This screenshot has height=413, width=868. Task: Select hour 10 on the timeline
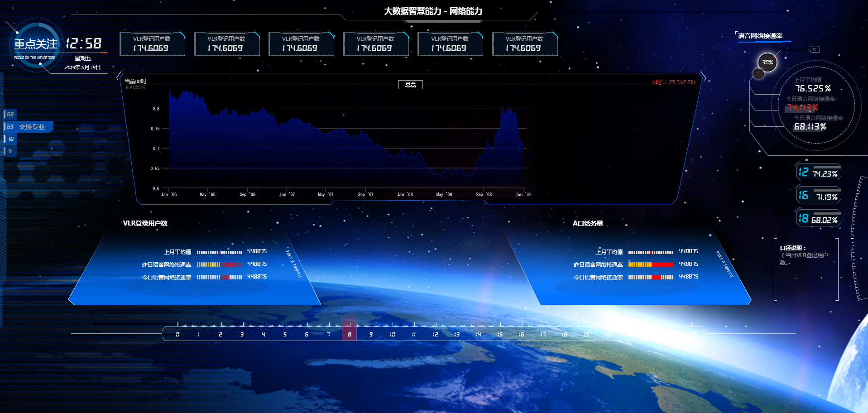tap(393, 335)
